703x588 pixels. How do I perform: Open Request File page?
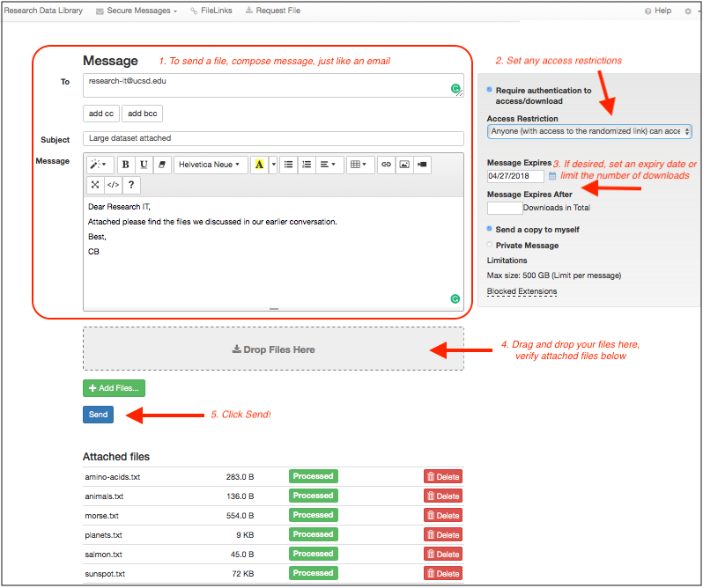273,11
